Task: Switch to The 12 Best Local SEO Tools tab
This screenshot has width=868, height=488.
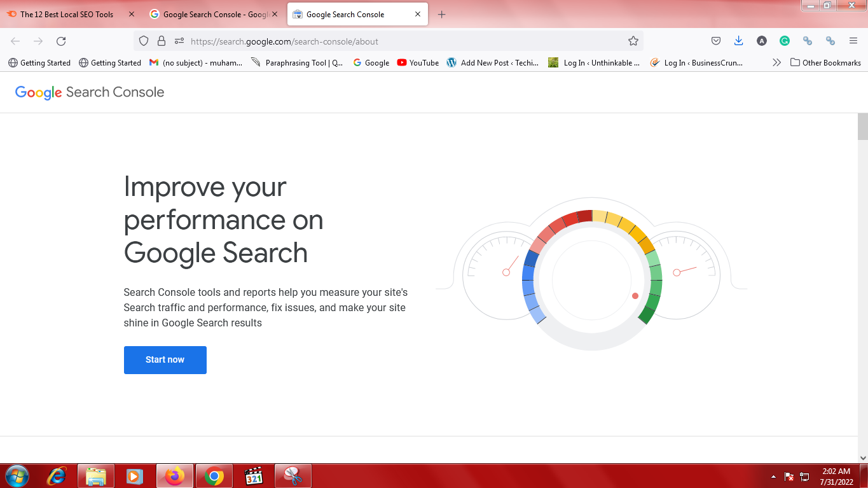Action: (67, 14)
